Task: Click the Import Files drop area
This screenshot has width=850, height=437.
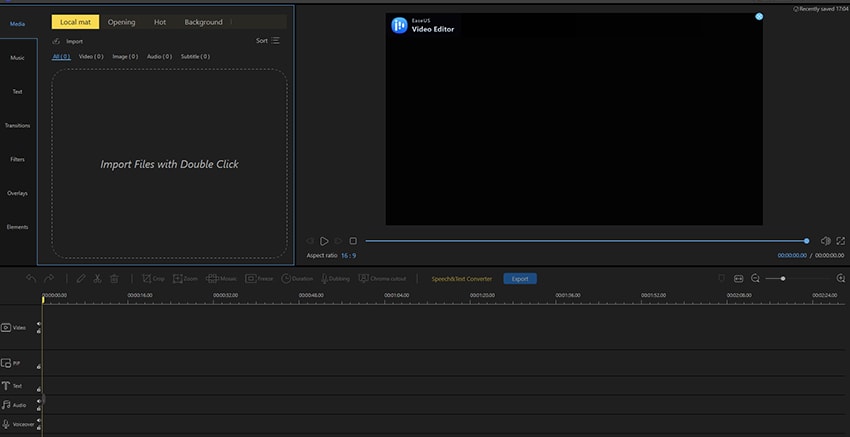Action: pyautogui.click(x=169, y=163)
